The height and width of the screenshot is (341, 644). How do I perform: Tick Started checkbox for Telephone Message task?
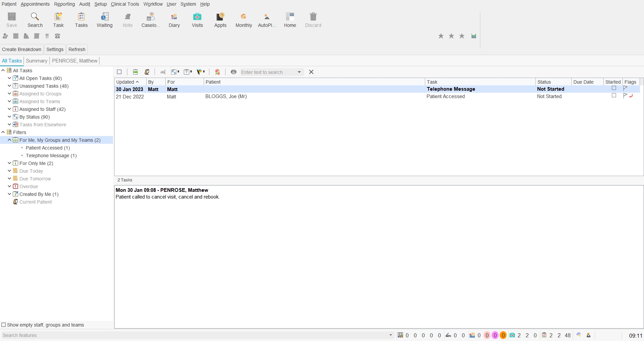(x=614, y=88)
